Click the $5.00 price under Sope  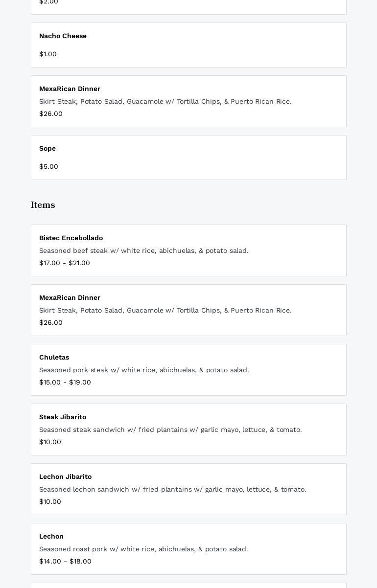pyautogui.click(x=48, y=167)
